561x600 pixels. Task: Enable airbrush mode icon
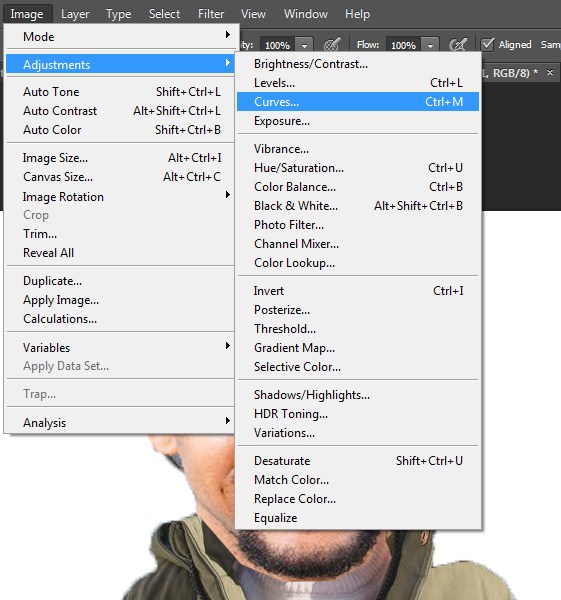coord(458,45)
